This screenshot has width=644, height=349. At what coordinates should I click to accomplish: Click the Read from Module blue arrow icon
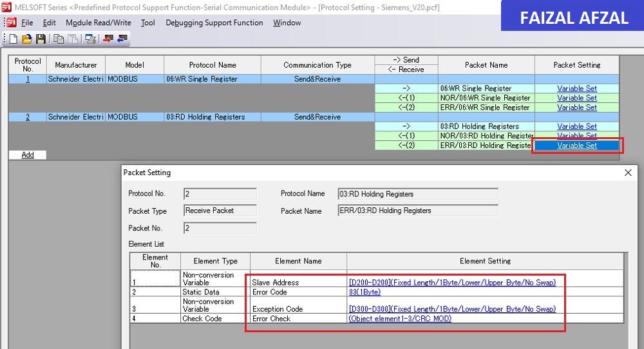122,39
